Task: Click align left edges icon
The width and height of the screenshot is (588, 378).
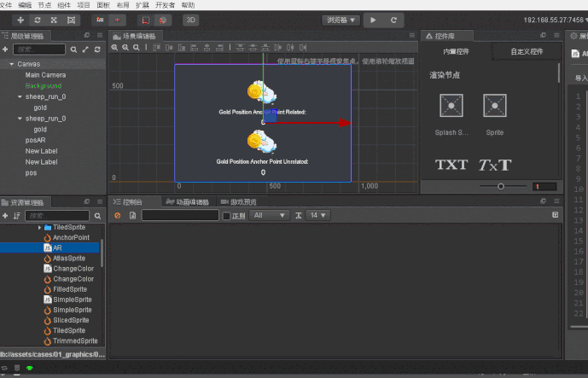Action: 195,48
